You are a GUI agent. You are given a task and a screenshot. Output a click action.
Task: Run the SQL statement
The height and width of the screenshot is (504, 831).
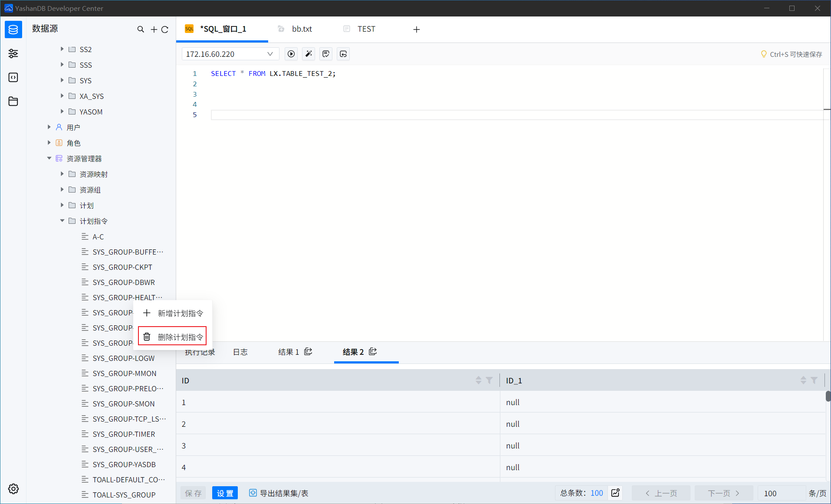coord(291,54)
